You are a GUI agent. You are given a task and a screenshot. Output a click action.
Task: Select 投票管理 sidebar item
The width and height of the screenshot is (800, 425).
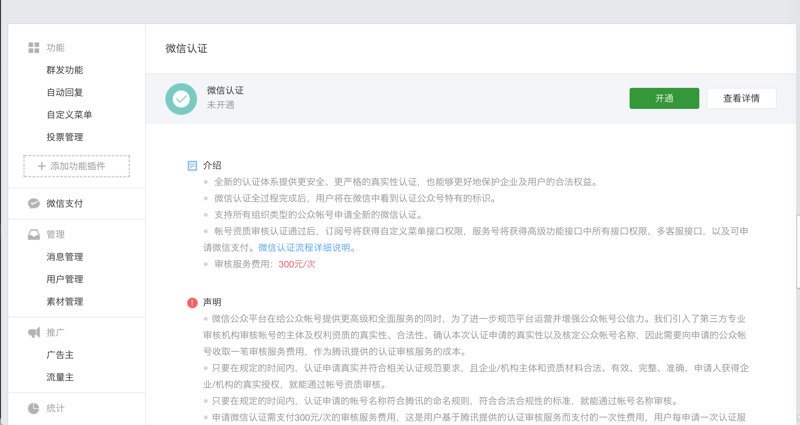(x=65, y=137)
